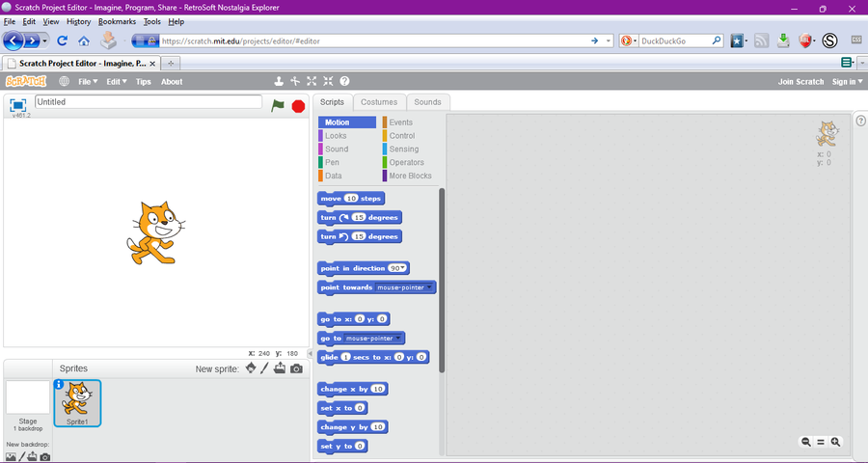This screenshot has height=463, width=868.
Task: Open the Edit dropdown in Scratch
Action: click(117, 81)
